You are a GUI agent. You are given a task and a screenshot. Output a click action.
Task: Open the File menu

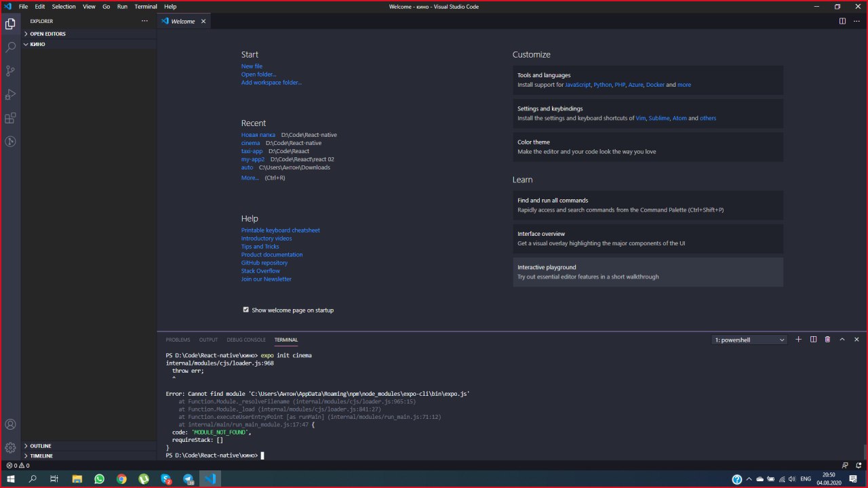point(23,6)
